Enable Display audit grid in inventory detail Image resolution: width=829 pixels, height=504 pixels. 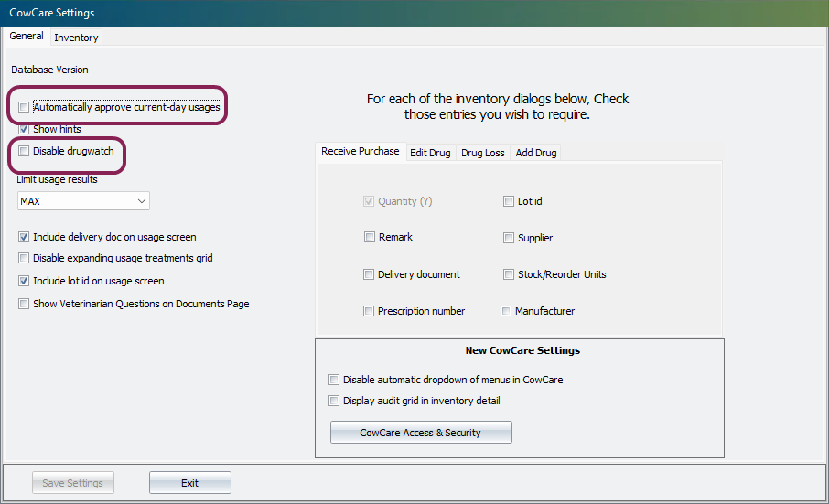[334, 401]
